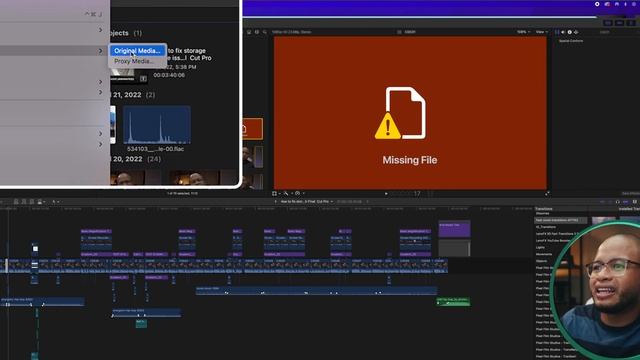Select the Objects transitions category
The image size is (640, 360).
pyautogui.click(x=542, y=261)
